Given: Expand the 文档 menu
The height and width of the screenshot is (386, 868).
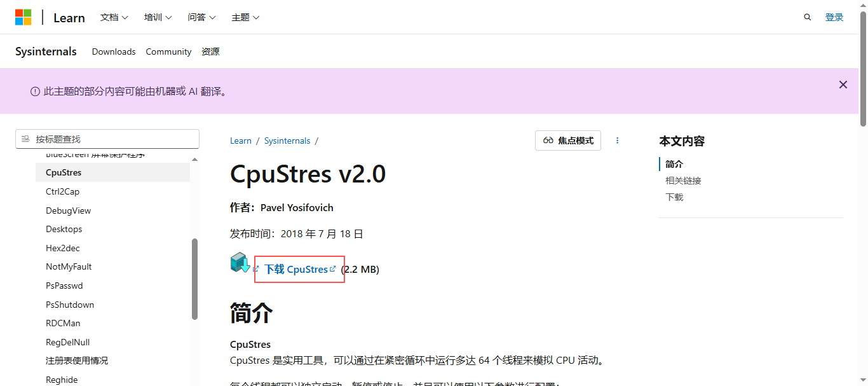Looking at the screenshot, I should (x=114, y=17).
